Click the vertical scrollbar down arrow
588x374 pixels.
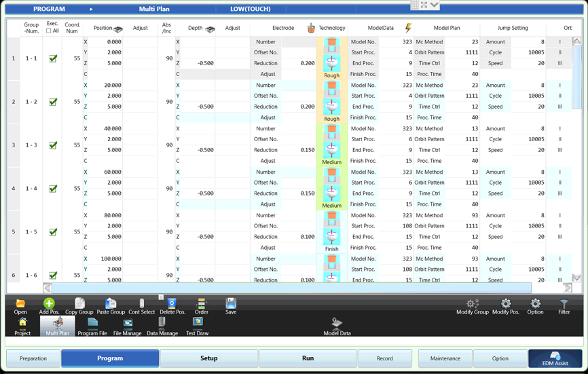[x=576, y=278]
